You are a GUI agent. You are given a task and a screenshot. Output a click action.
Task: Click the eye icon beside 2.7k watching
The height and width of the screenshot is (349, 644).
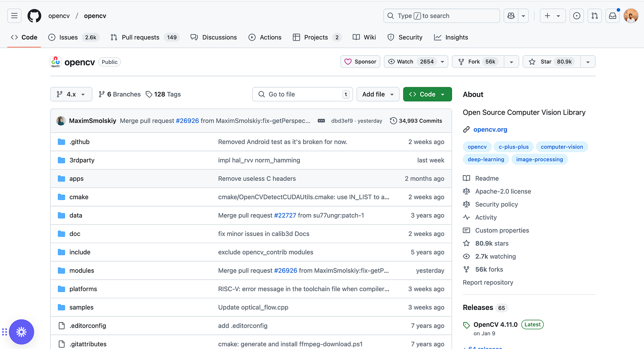coord(466,256)
